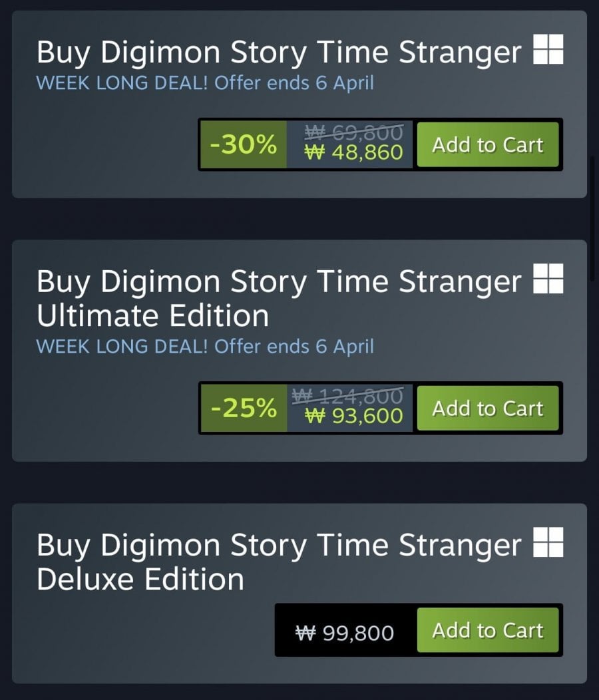Add the ₩48,860 base game to cart
Image resolution: width=599 pixels, height=700 pixels.
coord(488,145)
